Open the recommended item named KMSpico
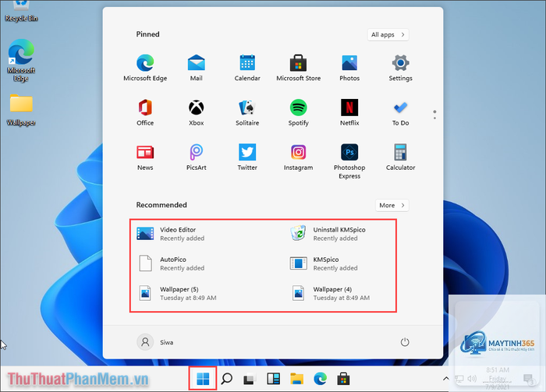The width and height of the screenshot is (546, 392). 324,263
